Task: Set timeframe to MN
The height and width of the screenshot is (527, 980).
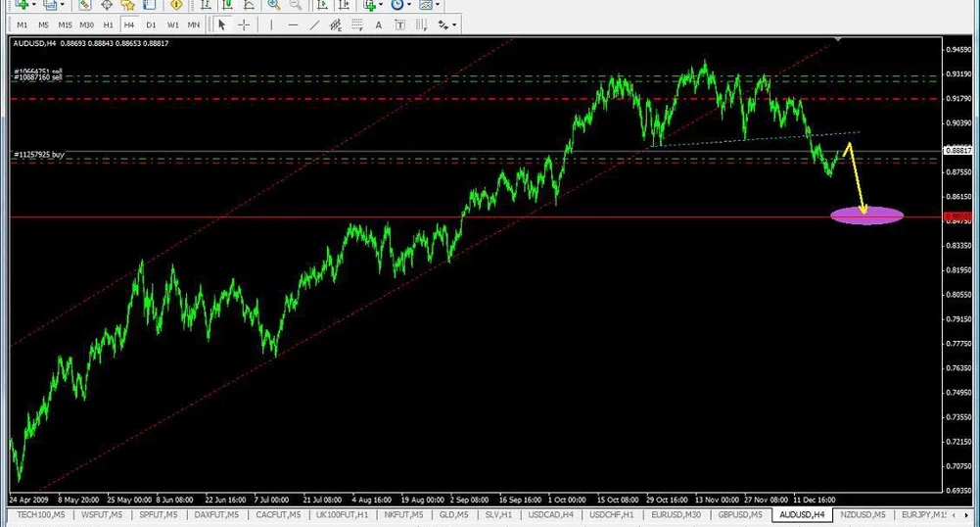Action: click(x=194, y=25)
